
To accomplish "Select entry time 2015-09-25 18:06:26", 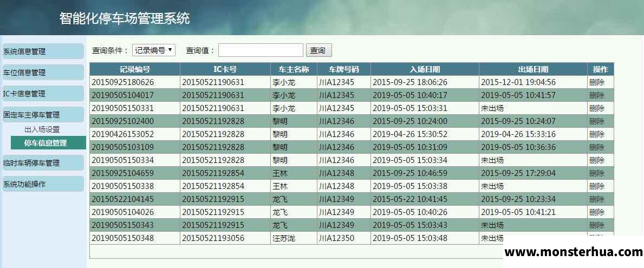I will [410, 82].
